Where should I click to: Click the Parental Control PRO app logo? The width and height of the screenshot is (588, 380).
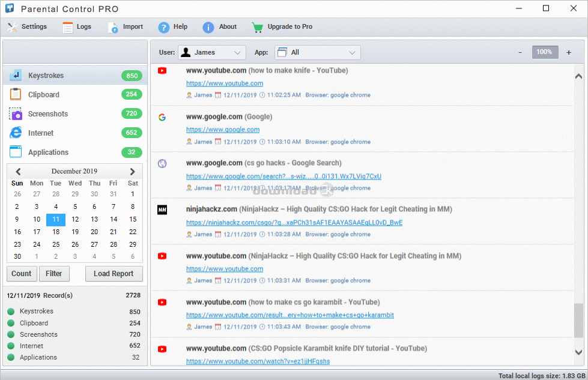tap(10, 8)
